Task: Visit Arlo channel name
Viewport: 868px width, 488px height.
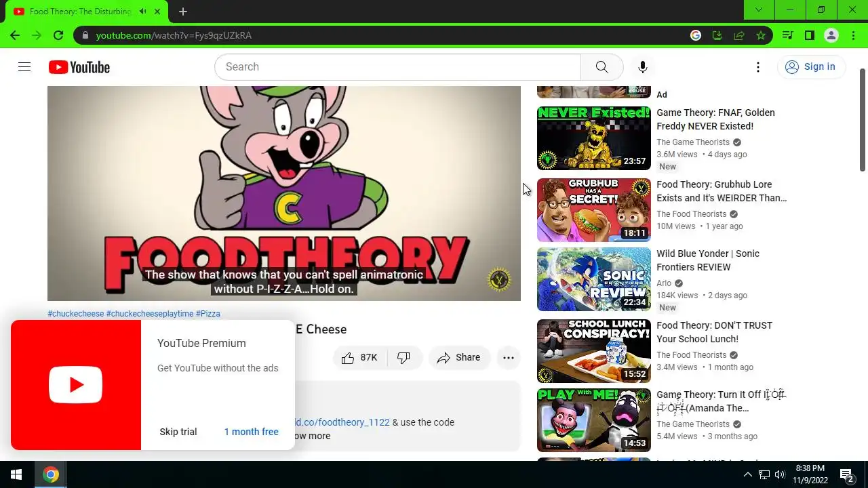Action: point(664,283)
